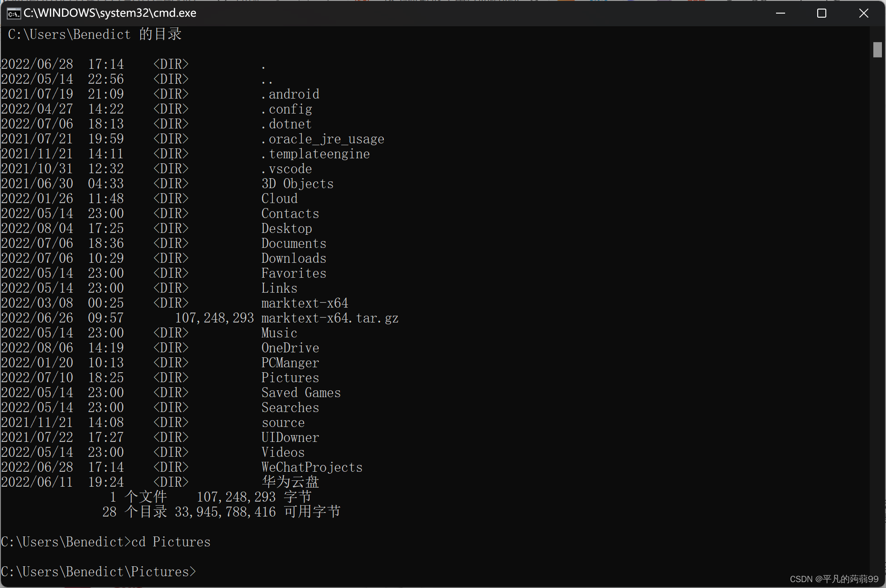
Task: Click the 华为云盘 directory entry
Action: [290, 482]
